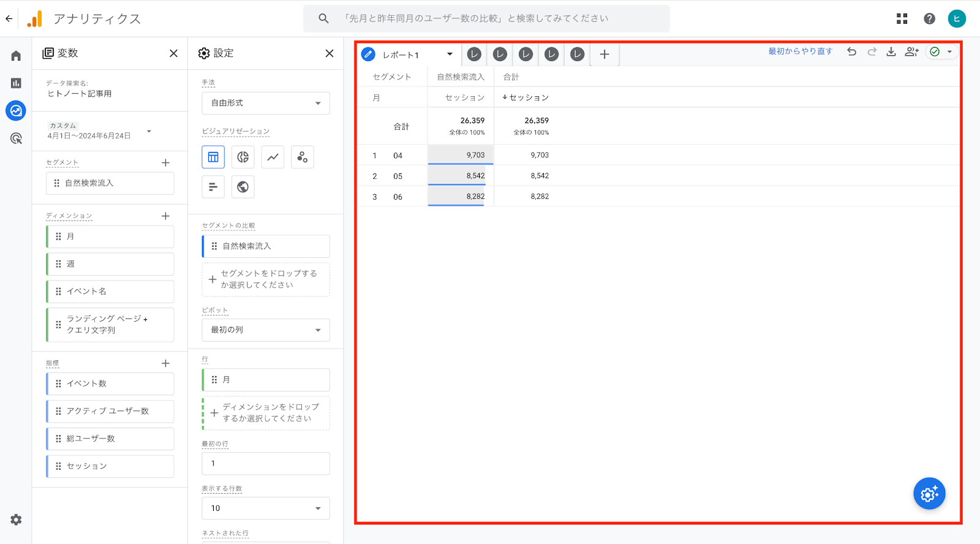
Task: Click the dimension drop zone placeholder
Action: click(x=266, y=413)
